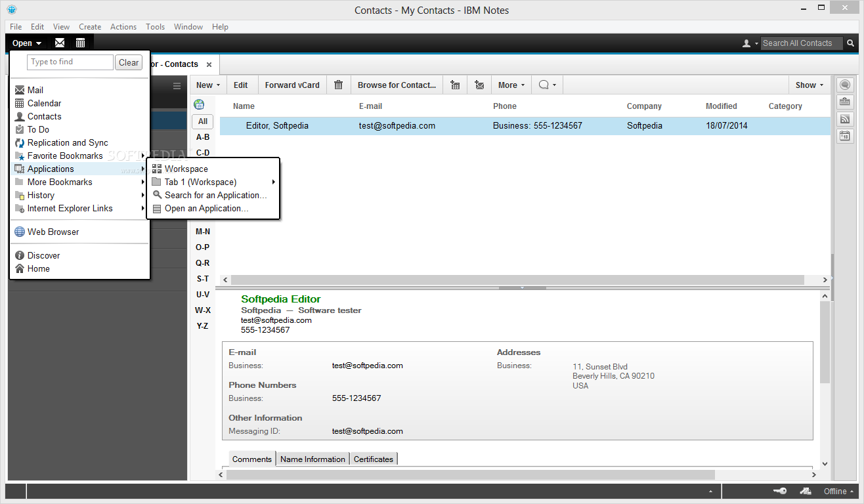864x504 pixels.
Task: Select the Editor, Softpedia contact row
Action: (525, 126)
